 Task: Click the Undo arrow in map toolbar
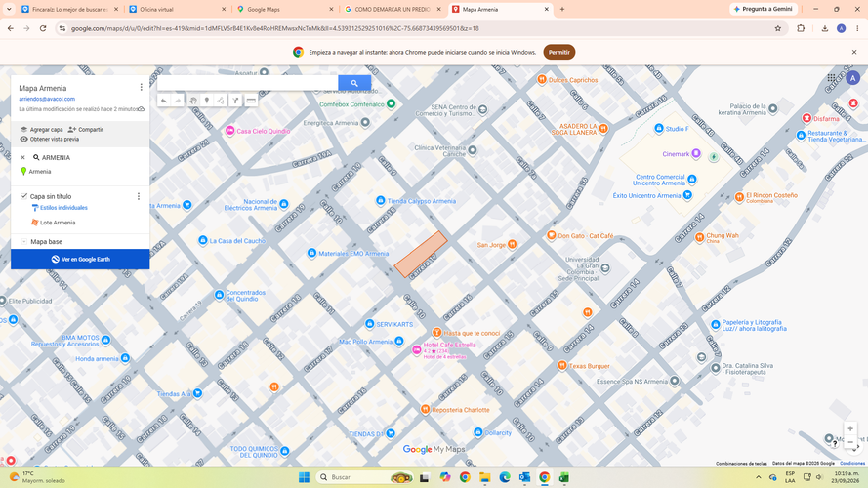pos(164,101)
